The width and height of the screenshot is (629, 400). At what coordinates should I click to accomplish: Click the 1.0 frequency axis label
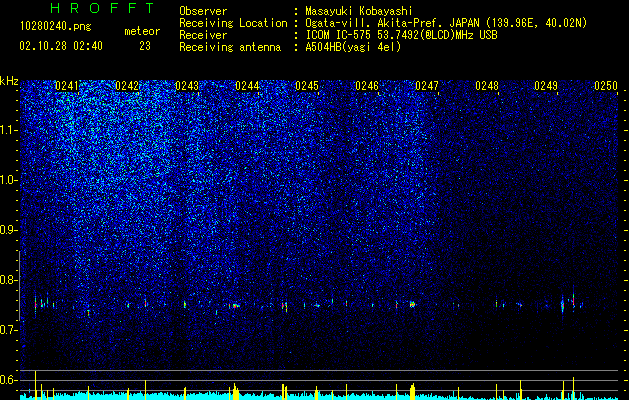[8, 180]
